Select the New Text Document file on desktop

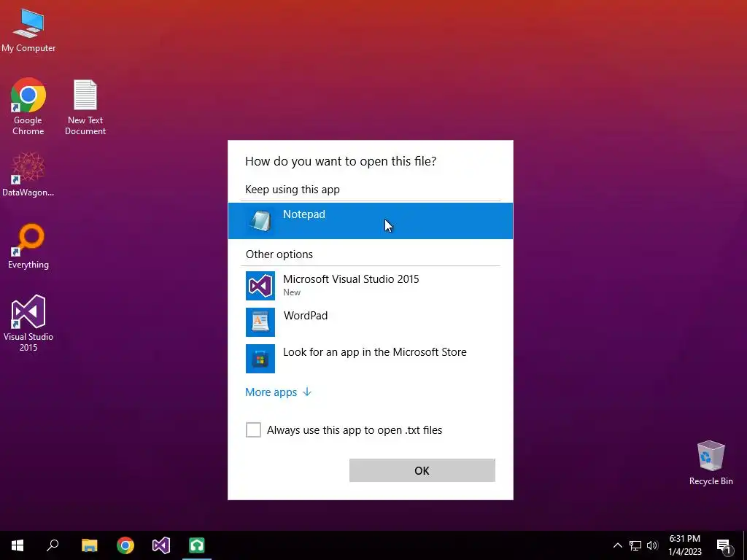85,106
